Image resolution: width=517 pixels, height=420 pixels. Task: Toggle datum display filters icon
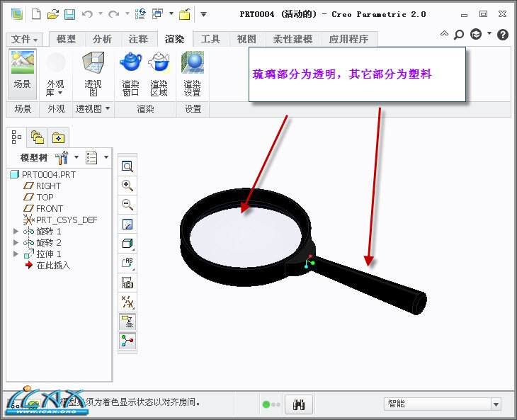(x=127, y=302)
